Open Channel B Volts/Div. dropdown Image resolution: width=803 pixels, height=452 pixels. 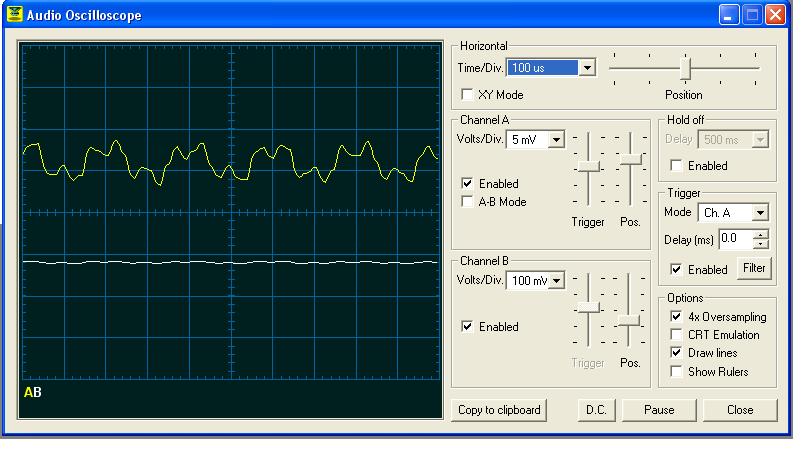tap(556, 281)
